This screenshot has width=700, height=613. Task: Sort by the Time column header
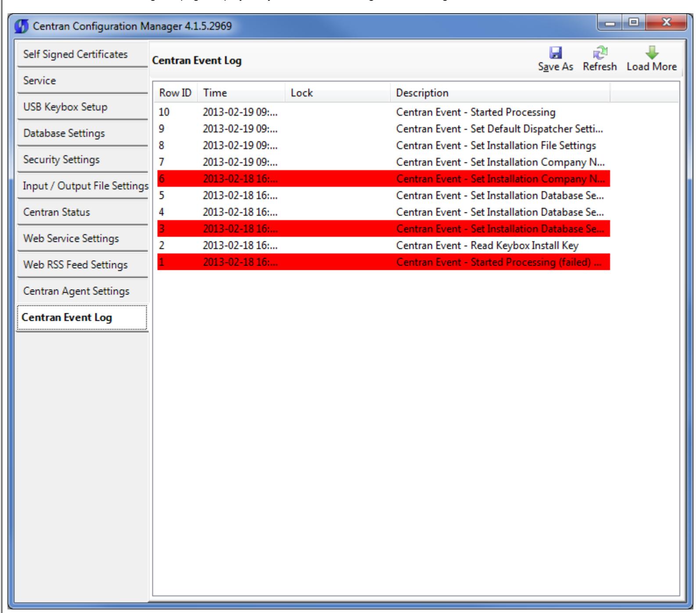click(x=241, y=93)
